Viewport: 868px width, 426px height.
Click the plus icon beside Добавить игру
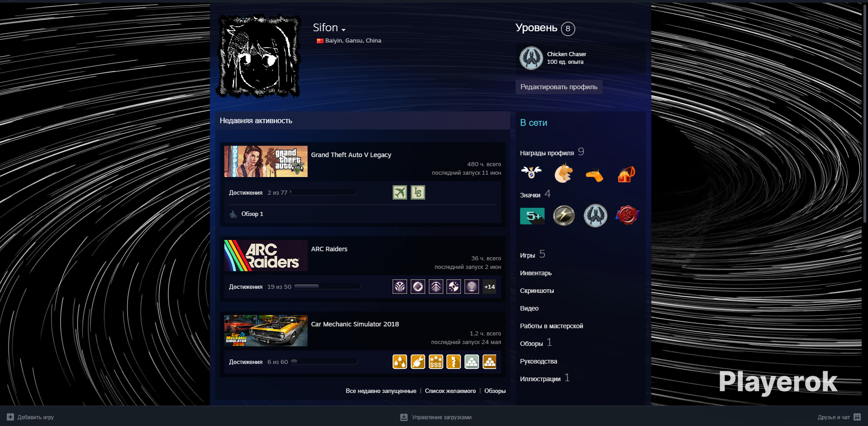10,417
